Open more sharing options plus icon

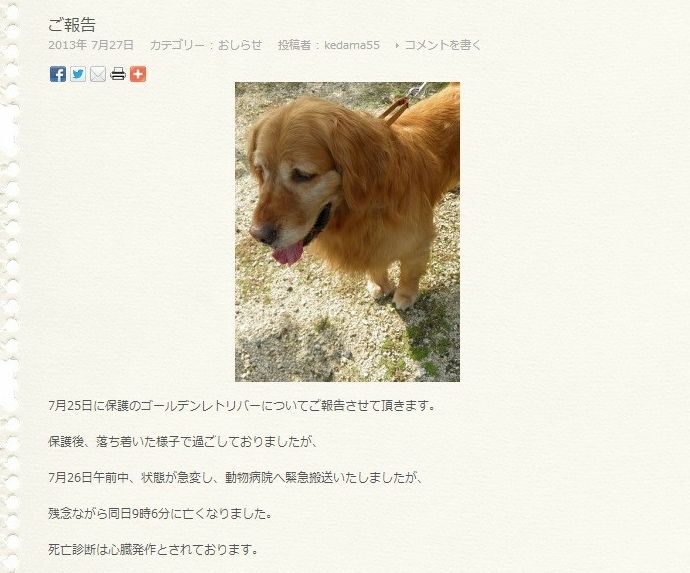(x=138, y=74)
